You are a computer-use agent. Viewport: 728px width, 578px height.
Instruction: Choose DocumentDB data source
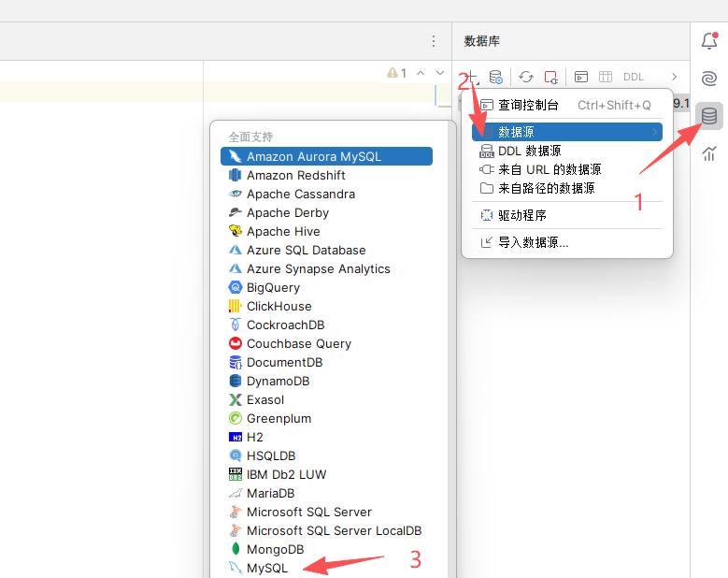pos(326,362)
